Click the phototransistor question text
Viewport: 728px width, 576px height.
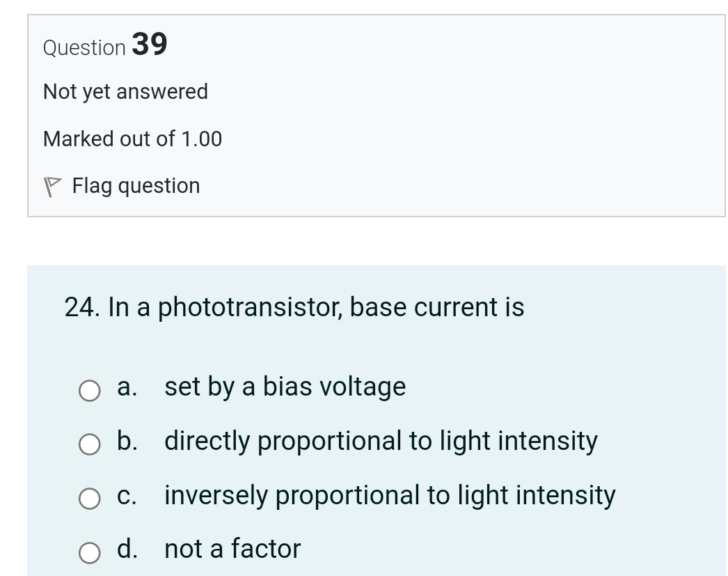316,306
